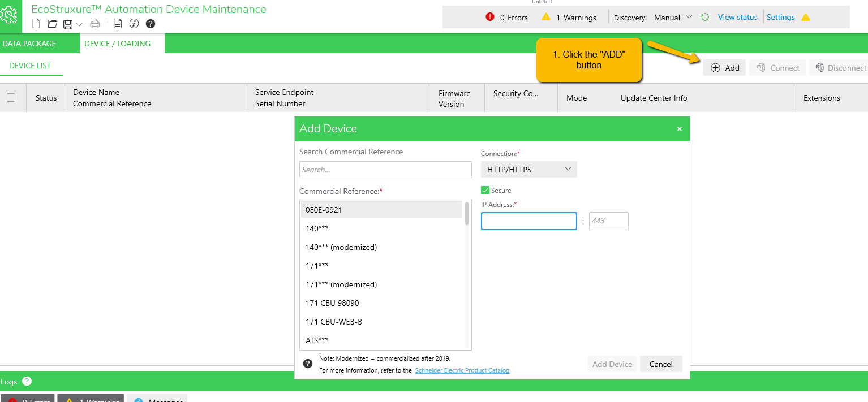The image size is (868, 402).
Task: Select 171*** (modernized) in the list
Action: pyautogui.click(x=381, y=284)
